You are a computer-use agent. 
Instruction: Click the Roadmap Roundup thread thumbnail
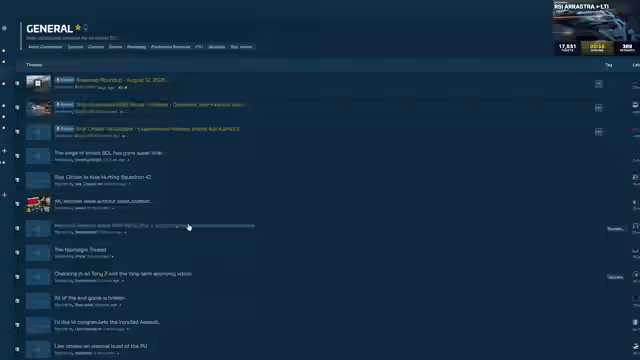pyautogui.click(x=38, y=83)
